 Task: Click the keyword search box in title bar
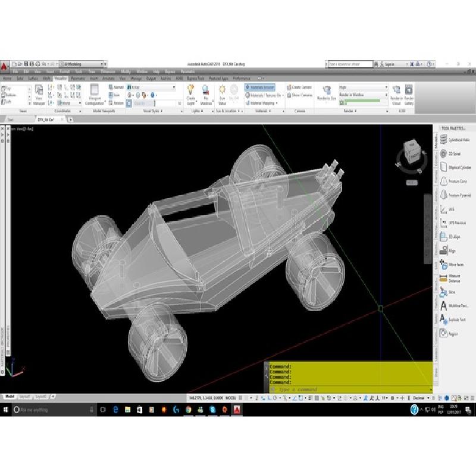350,64
